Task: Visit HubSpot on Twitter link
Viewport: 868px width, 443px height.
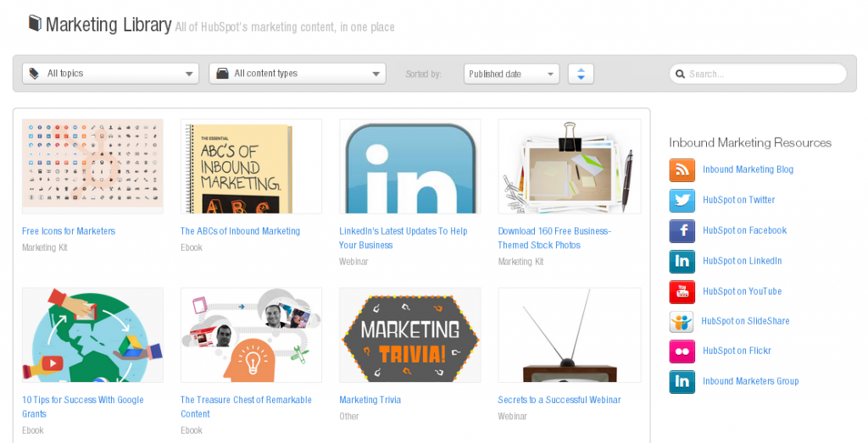Action: click(x=739, y=200)
